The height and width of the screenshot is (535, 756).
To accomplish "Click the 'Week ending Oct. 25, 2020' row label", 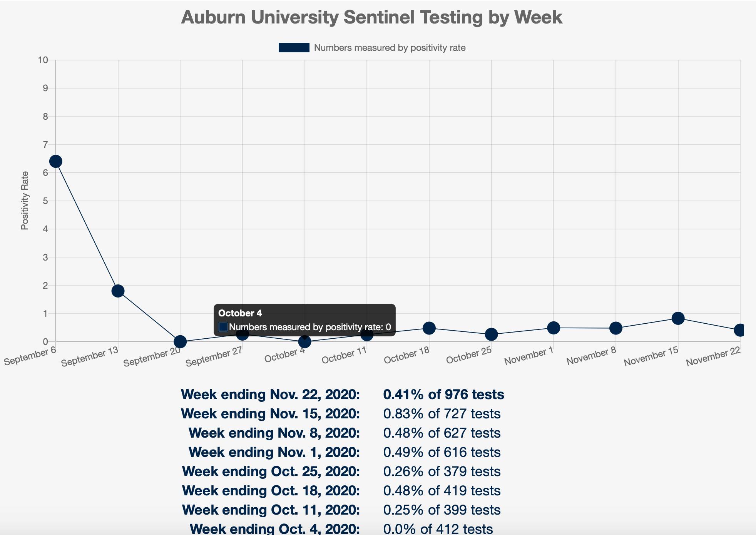I will tap(271, 471).
